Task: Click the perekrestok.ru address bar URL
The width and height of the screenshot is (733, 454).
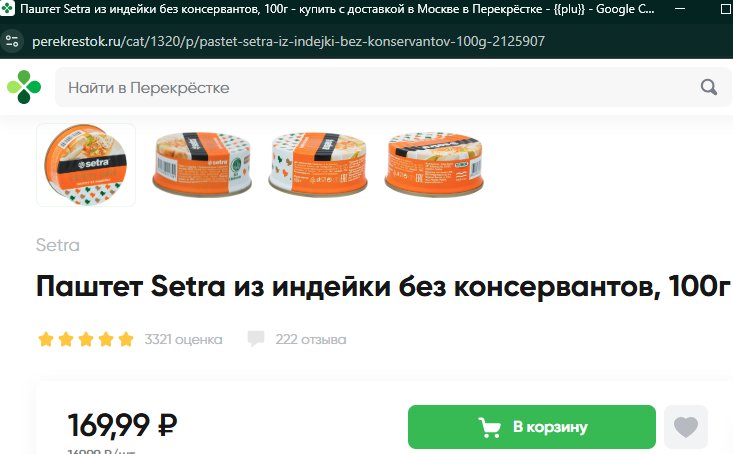Action: point(288,41)
